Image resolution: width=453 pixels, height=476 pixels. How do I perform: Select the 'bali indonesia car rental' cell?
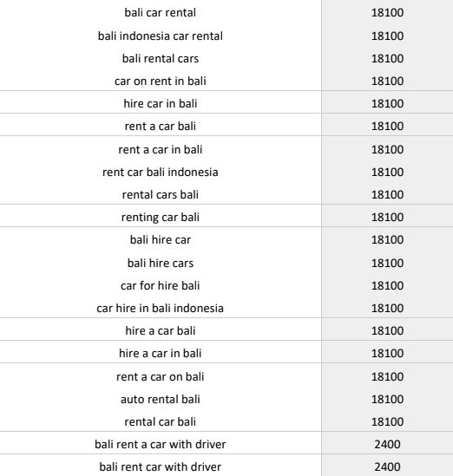(x=161, y=36)
